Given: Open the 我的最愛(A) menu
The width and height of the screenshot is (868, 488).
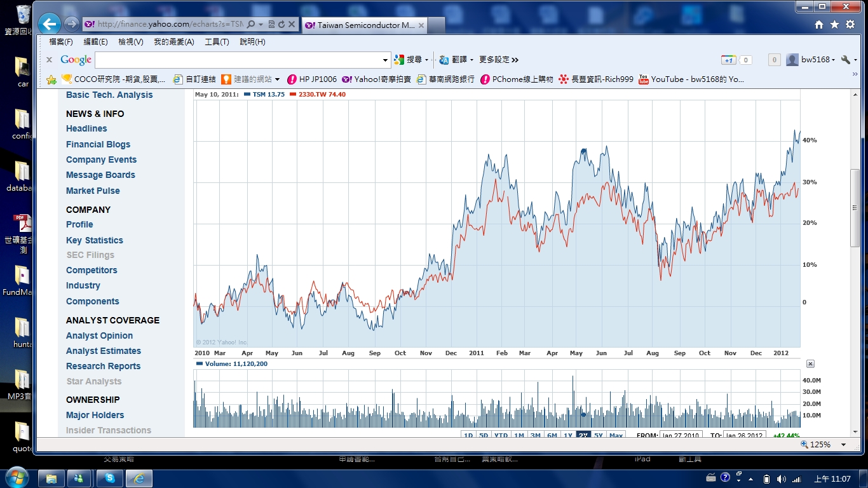Looking at the screenshot, I should 174,42.
